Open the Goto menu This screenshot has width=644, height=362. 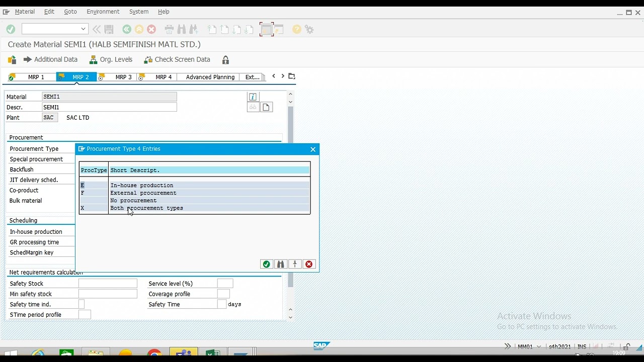tap(70, 12)
